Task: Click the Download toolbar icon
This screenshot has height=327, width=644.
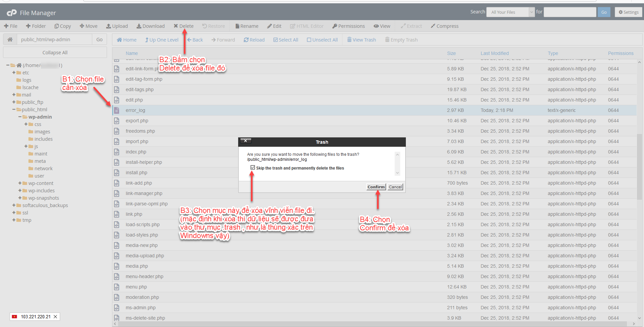Action: click(139, 26)
